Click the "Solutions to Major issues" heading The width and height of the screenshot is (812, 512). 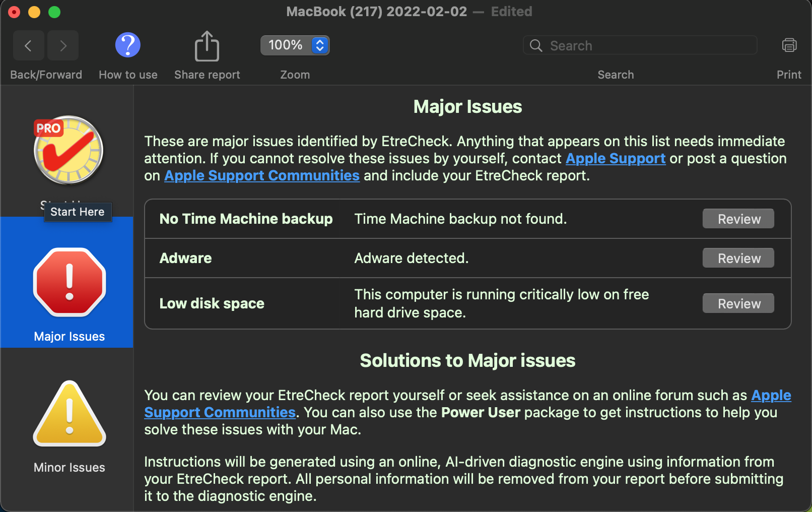tap(467, 361)
